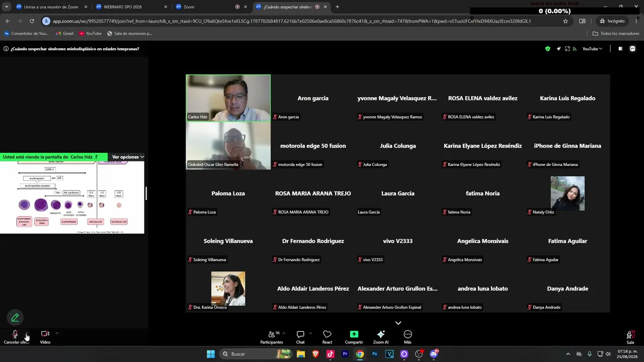The height and width of the screenshot is (362, 644).
Task: Toggle the browser side panel icon
Action: pos(582,21)
